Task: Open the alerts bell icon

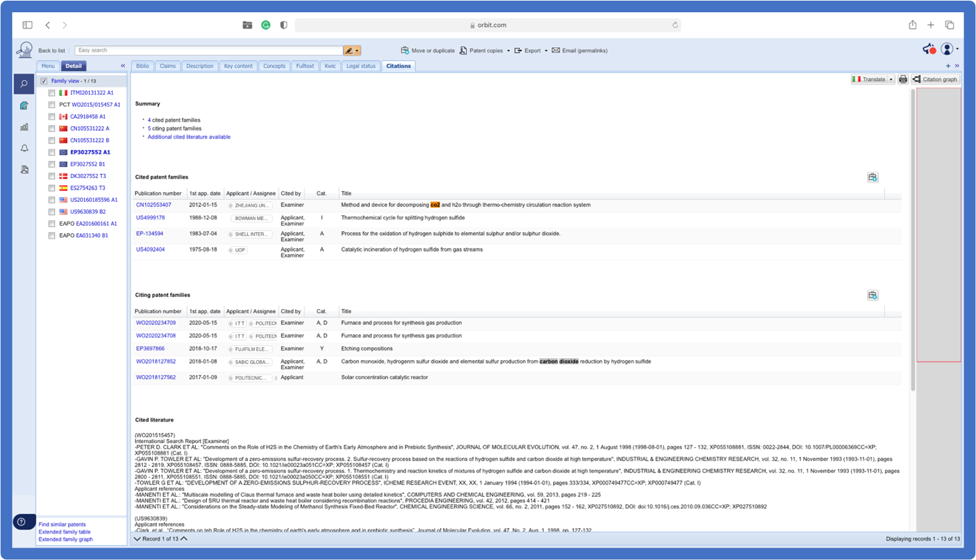Action: pyautogui.click(x=24, y=148)
